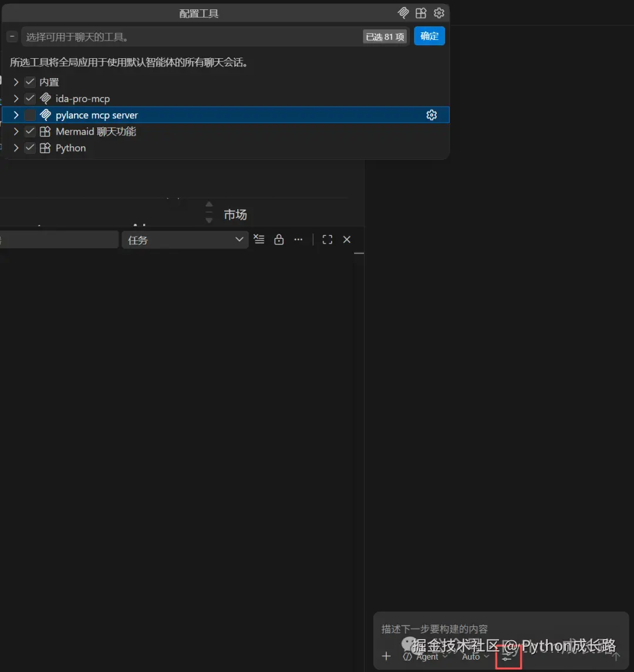Open the panel's more actions ellipsis
The height and width of the screenshot is (672, 634).
click(299, 239)
